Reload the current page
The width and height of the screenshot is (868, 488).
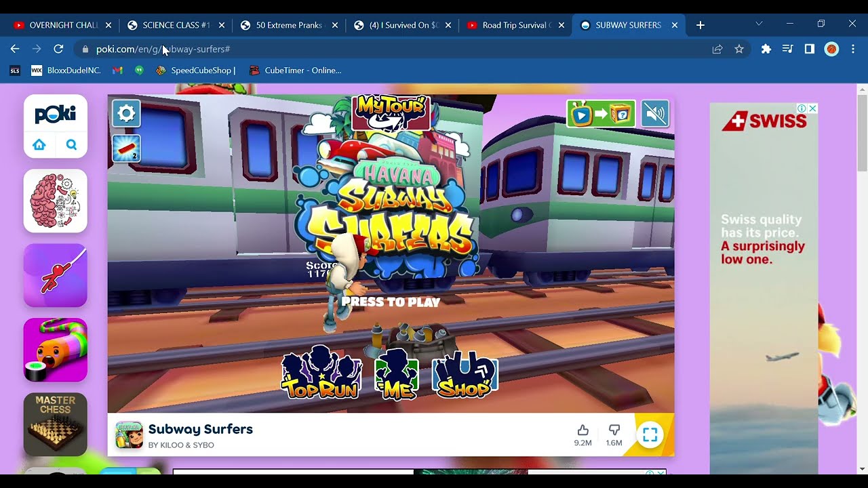point(58,49)
